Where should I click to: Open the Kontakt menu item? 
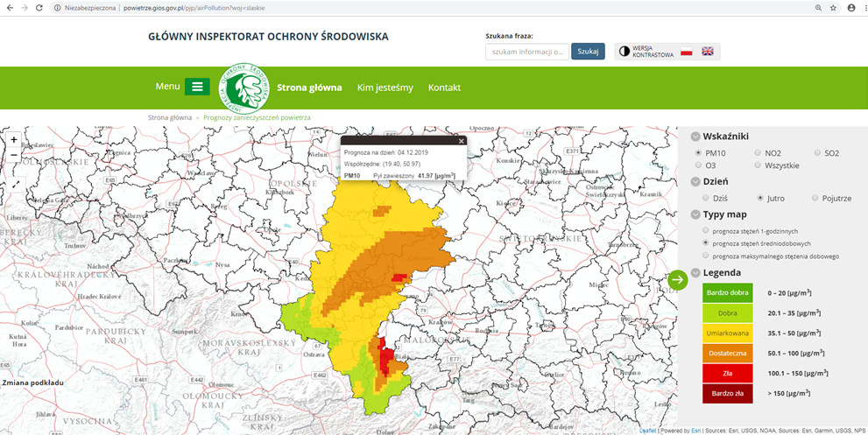444,88
